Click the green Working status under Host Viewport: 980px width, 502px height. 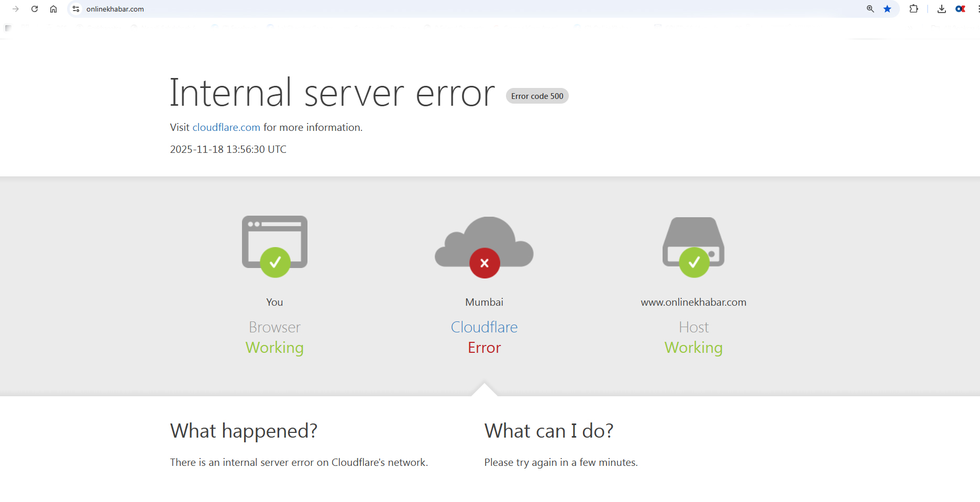click(x=693, y=348)
